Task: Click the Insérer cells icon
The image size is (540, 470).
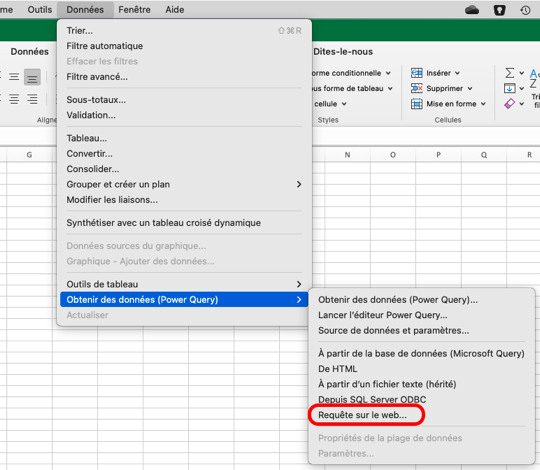Action: pyautogui.click(x=416, y=73)
